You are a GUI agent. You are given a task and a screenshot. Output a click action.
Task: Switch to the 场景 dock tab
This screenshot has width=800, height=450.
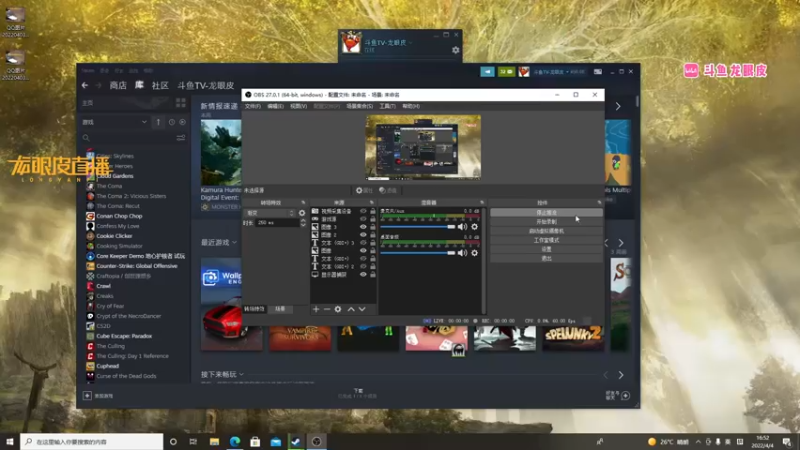[280, 309]
